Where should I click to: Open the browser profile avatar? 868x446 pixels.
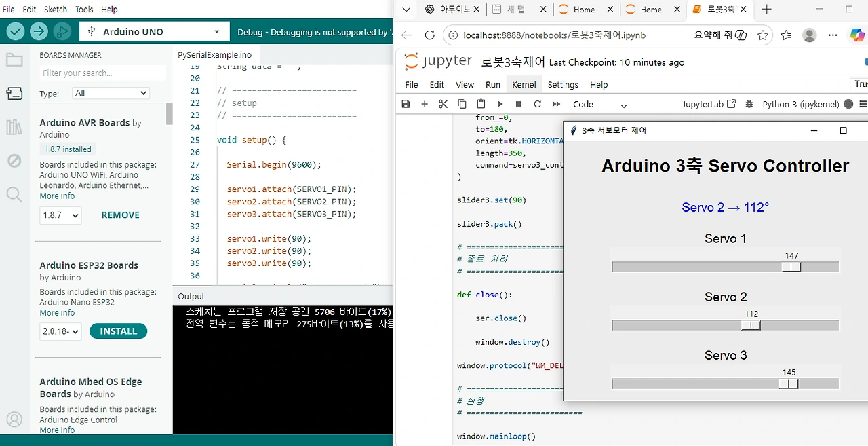click(x=809, y=35)
